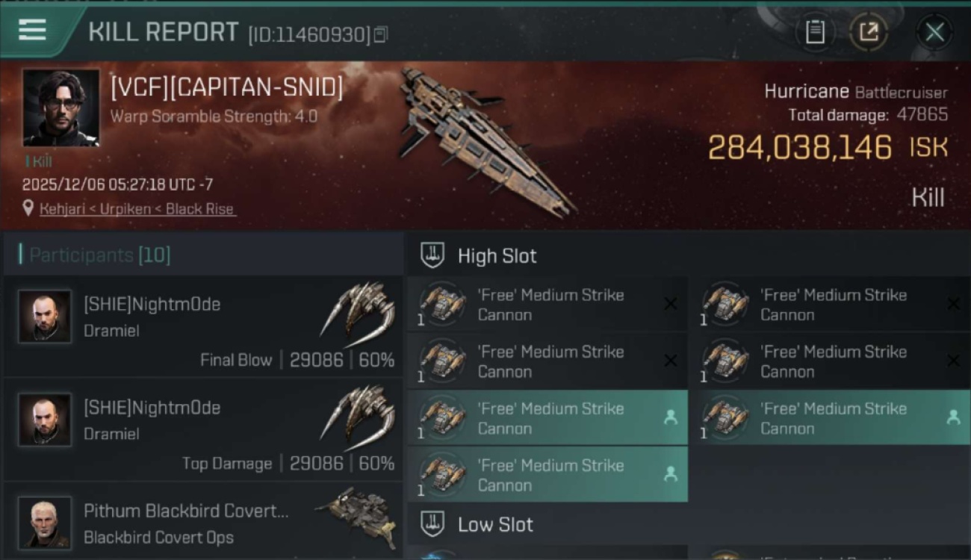Follow the Kehjari < Urpiken < Black Rise link
The image size is (971, 560).
(x=137, y=209)
